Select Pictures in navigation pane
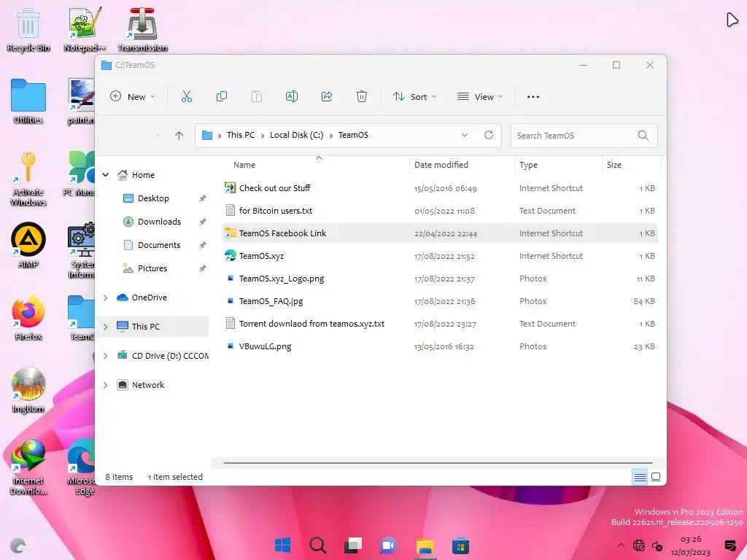 click(x=152, y=268)
